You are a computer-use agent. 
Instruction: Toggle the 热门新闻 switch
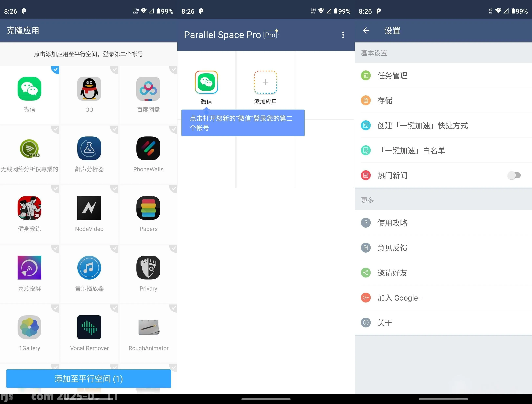[514, 175]
